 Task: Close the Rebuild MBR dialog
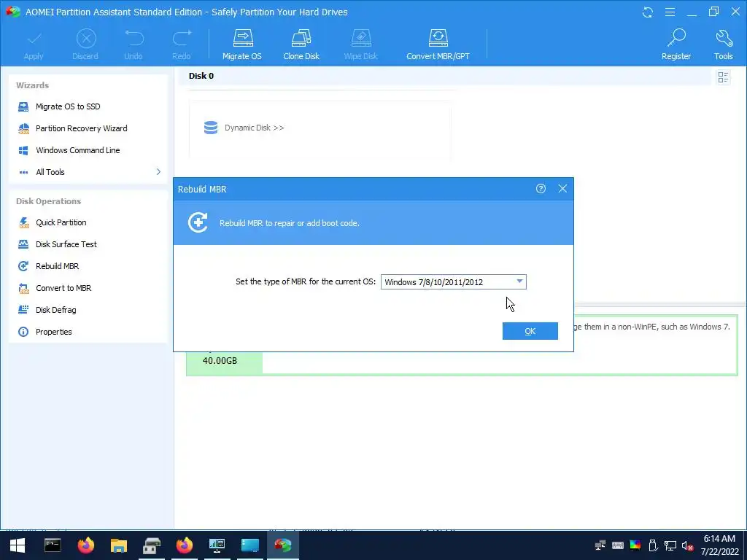(x=562, y=189)
